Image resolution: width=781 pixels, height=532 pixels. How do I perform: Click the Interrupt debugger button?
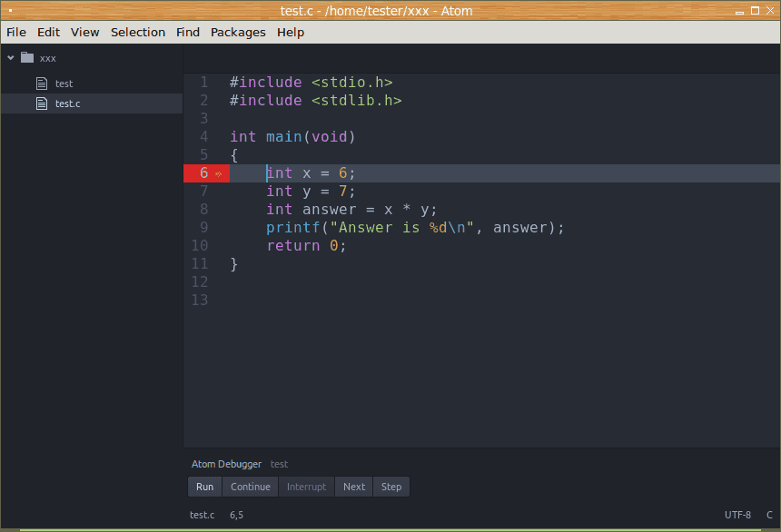click(306, 487)
